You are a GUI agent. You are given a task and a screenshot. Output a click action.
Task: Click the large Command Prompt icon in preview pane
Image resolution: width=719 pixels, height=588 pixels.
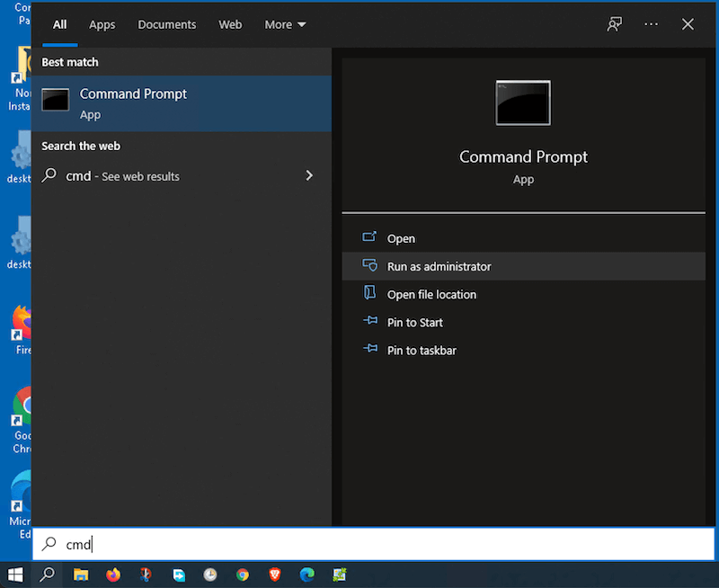pos(523,103)
